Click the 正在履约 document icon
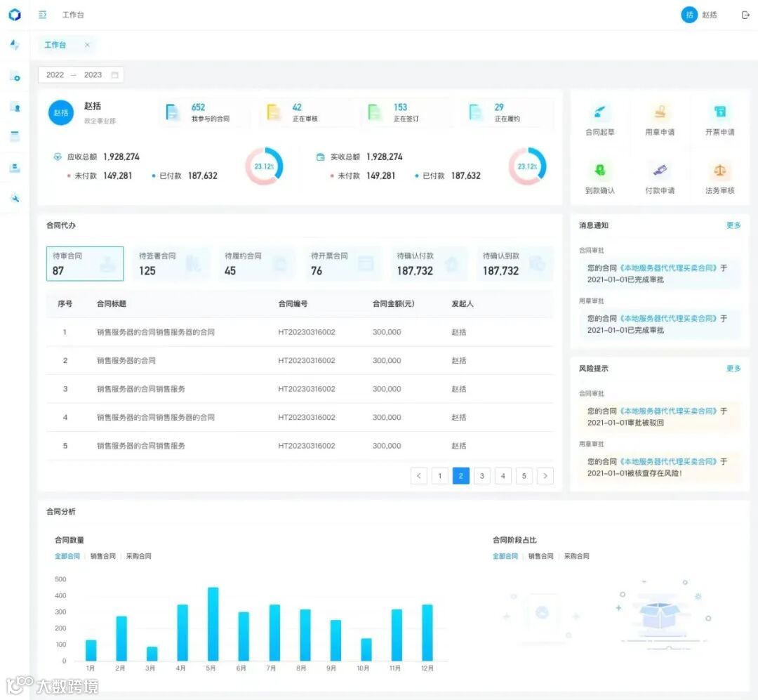Image resolution: width=758 pixels, height=700 pixels. click(475, 112)
